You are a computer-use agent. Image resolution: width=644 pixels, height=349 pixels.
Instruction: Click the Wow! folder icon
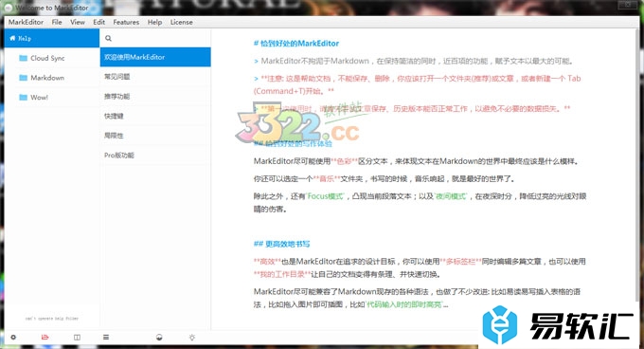click(23, 98)
